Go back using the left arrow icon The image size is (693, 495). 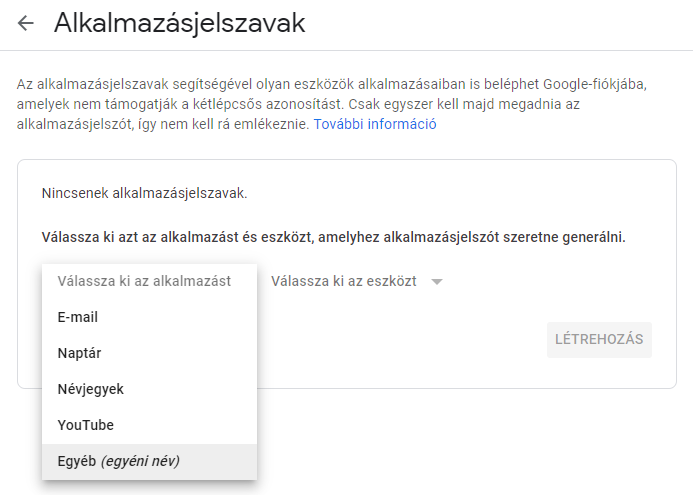tap(25, 24)
